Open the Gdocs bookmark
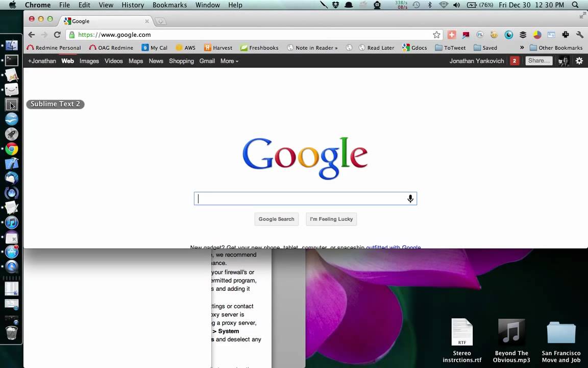The height and width of the screenshot is (368, 588). click(415, 48)
